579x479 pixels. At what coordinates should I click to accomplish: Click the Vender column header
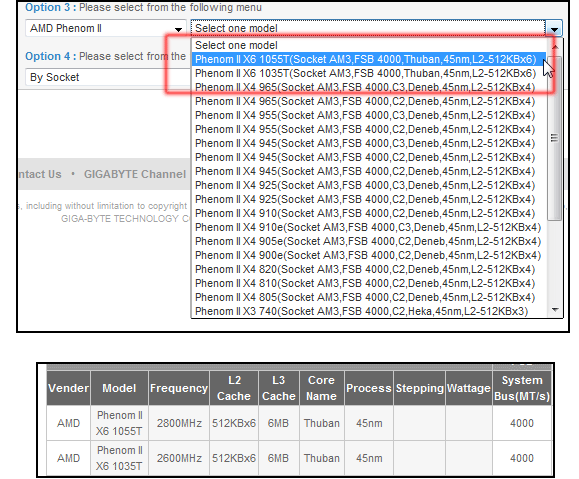(69, 388)
